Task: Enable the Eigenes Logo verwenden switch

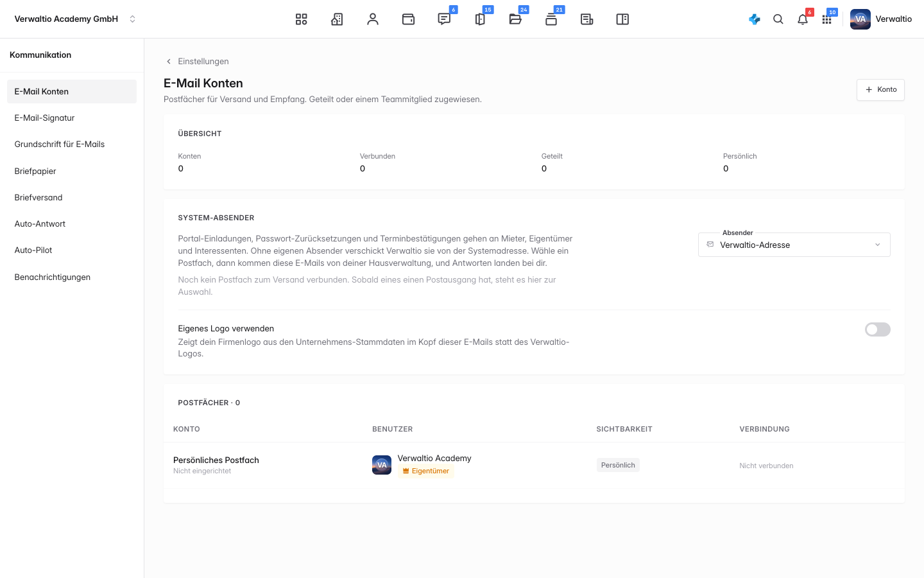Action: (x=877, y=329)
